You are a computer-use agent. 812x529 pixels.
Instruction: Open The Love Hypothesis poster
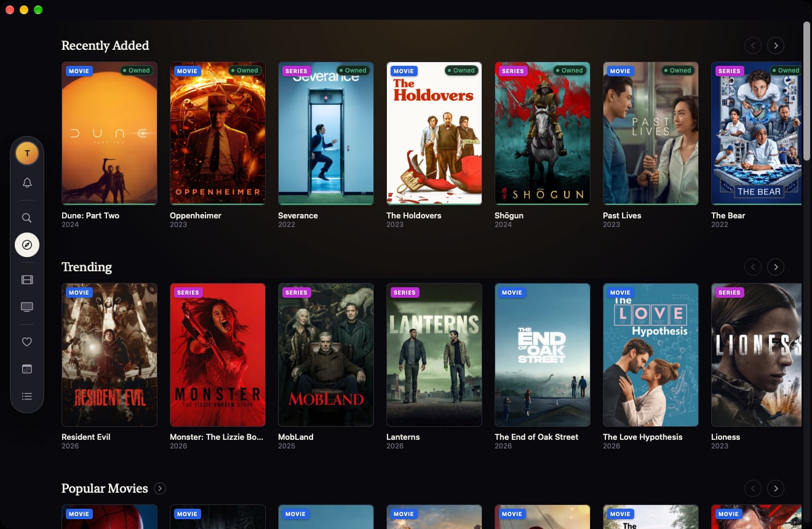pos(651,355)
